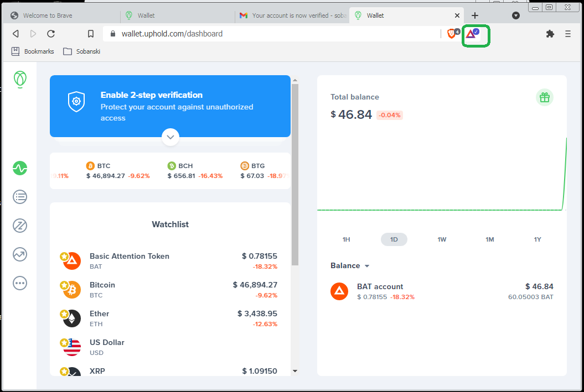Click the BCH ticker coin icon
Screen dimensions: 584x392
tap(172, 165)
